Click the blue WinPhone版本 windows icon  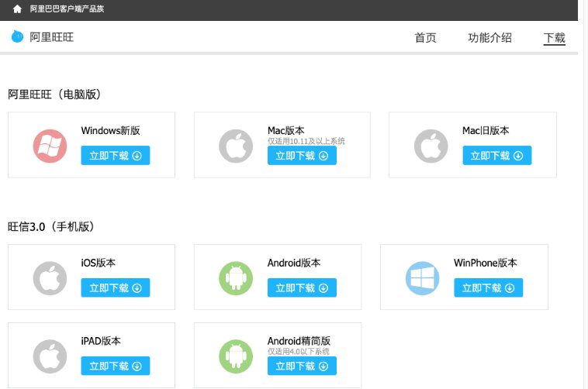(x=422, y=278)
